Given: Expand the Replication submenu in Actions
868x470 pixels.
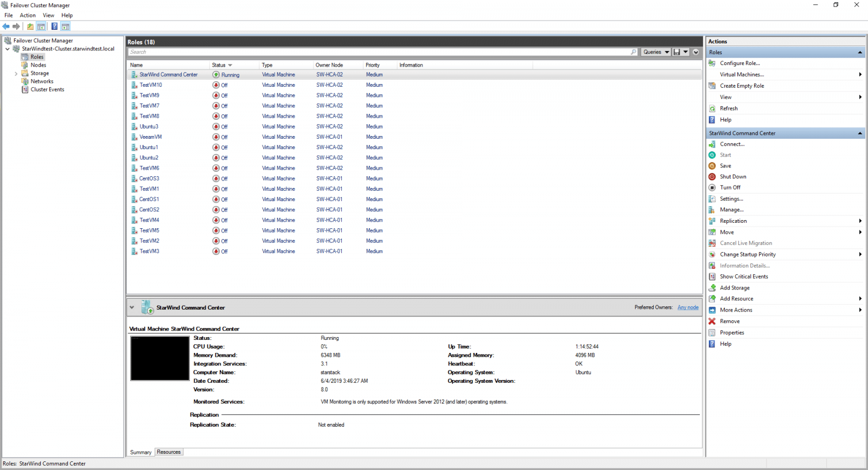Looking at the screenshot, I should point(860,221).
